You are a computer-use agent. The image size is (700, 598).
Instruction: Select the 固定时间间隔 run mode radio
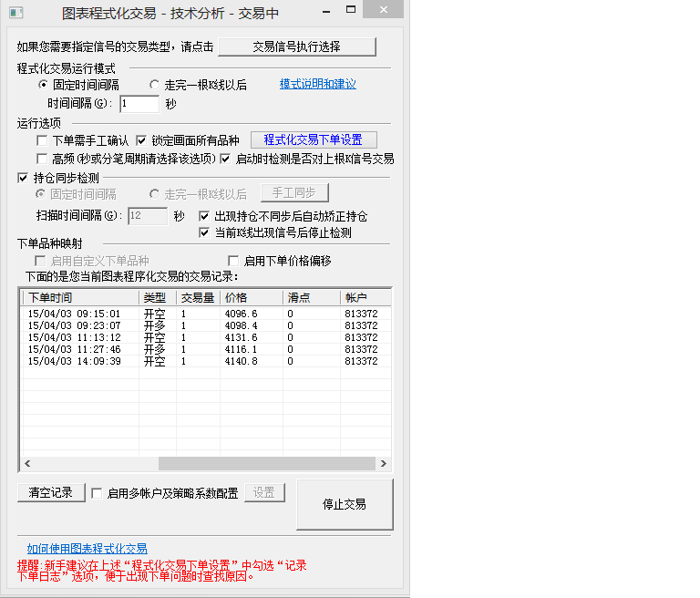coord(43,85)
